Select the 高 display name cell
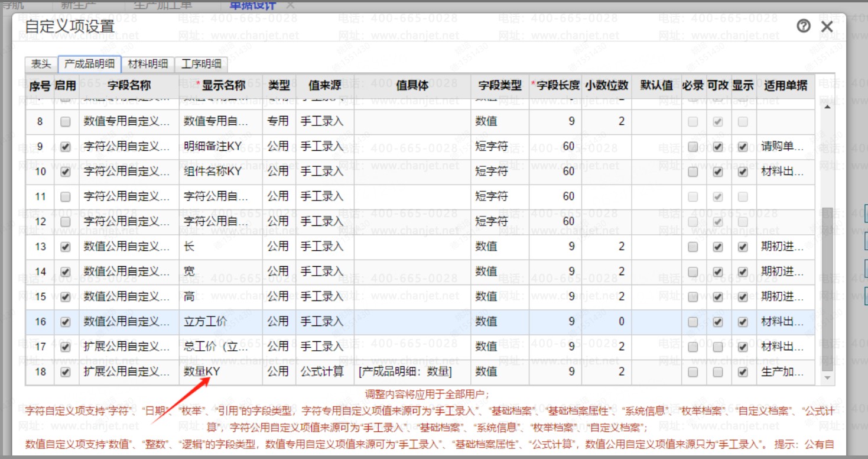 [x=221, y=296]
